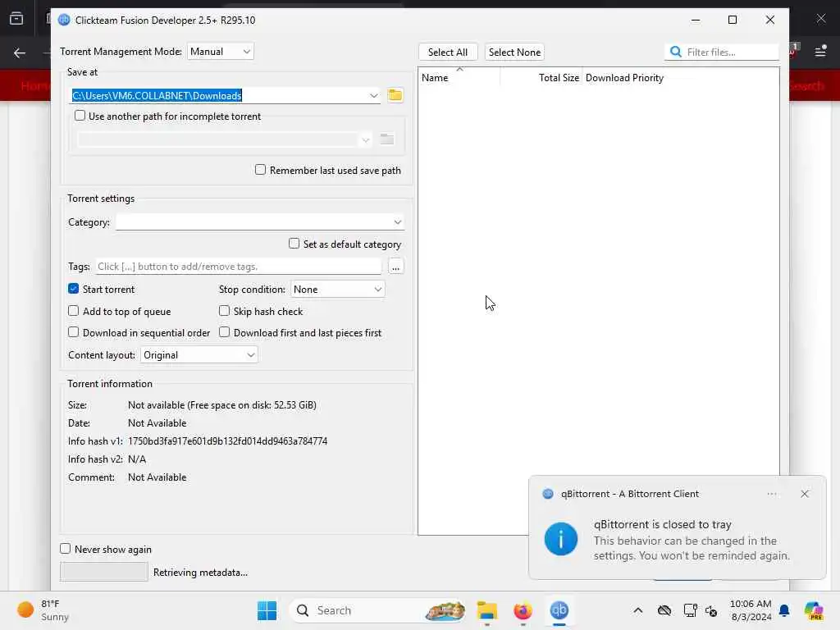840x630 pixels.
Task: Open File Explorer from the taskbar
Action: [487, 610]
